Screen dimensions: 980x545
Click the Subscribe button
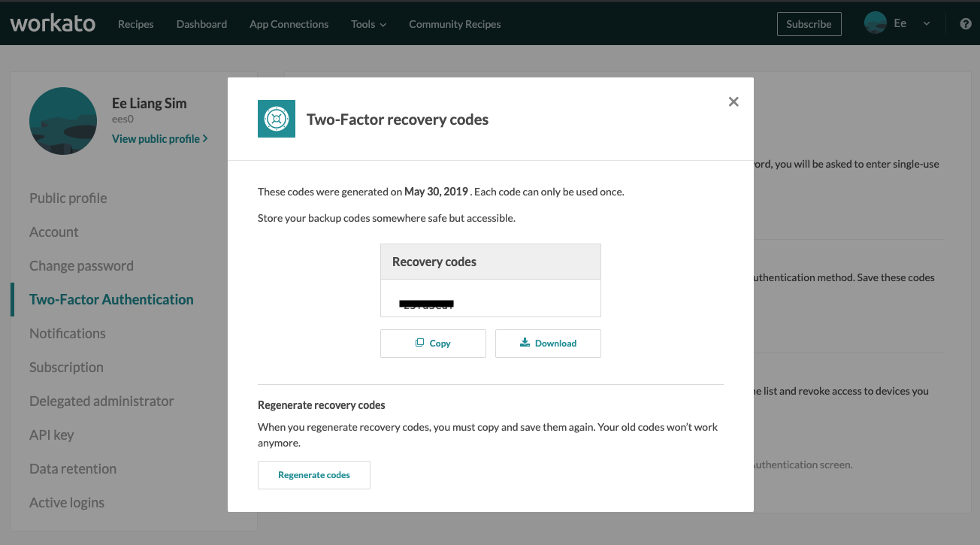809,23
